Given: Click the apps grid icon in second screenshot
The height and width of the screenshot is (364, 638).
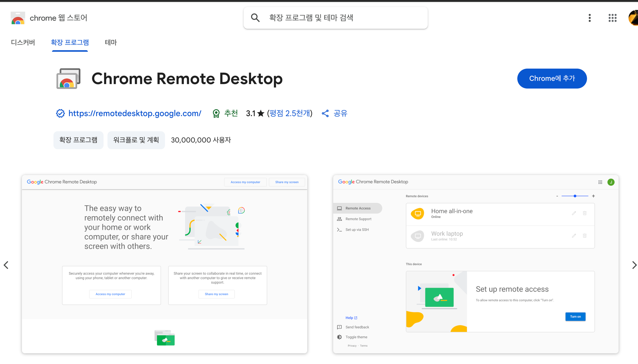Looking at the screenshot, I should click(600, 182).
